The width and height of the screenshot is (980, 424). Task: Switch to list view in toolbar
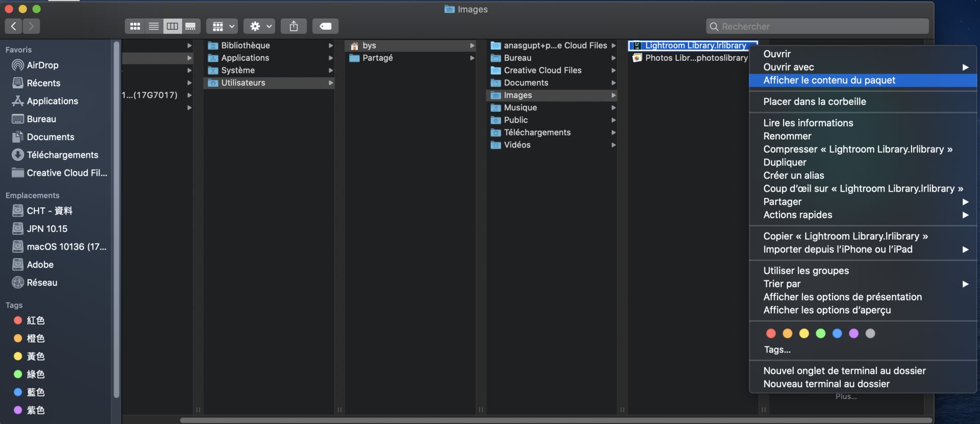pyautogui.click(x=154, y=26)
